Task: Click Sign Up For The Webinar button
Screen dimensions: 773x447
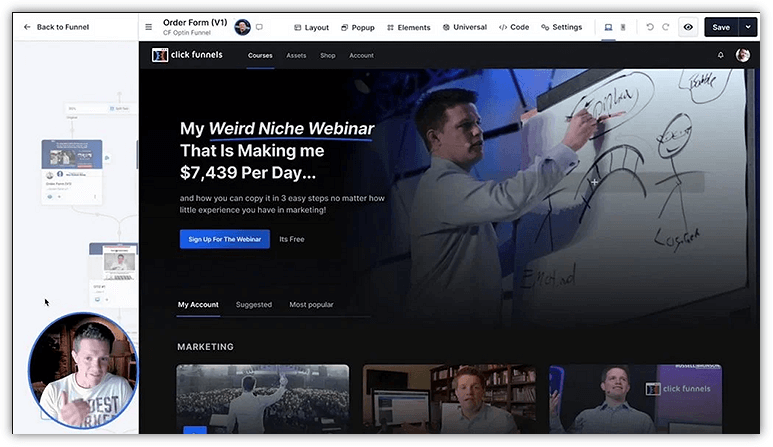Action: [225, 239]
